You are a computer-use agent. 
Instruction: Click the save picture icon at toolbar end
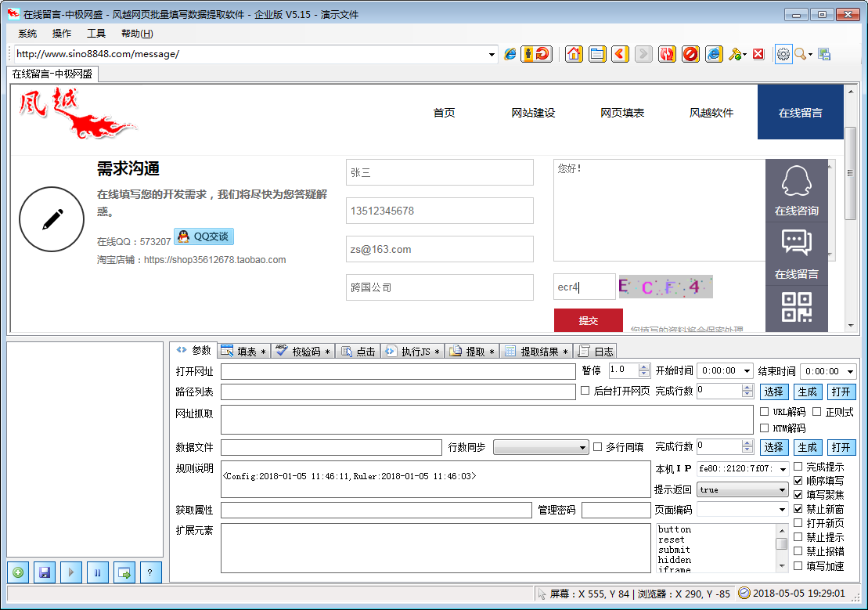[824, 54]
